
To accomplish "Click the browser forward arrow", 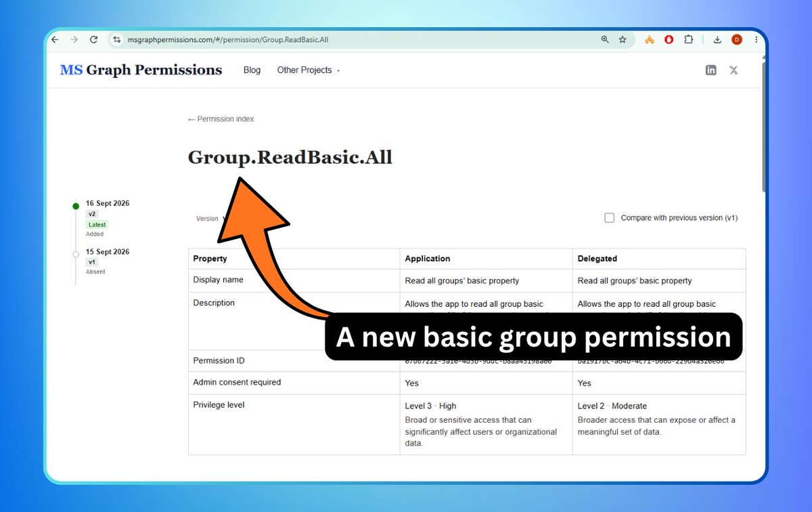I will point(74,40).
